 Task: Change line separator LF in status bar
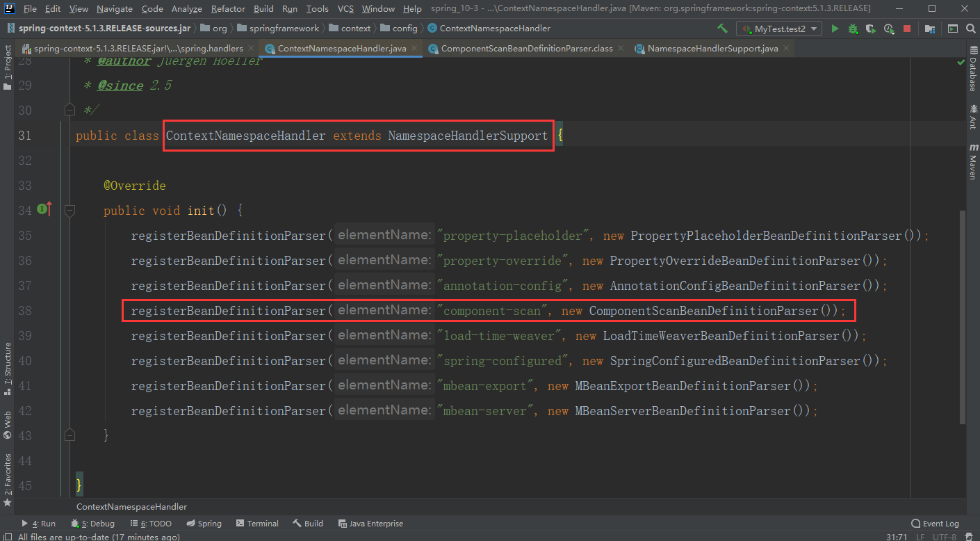(x=920, y=537)
